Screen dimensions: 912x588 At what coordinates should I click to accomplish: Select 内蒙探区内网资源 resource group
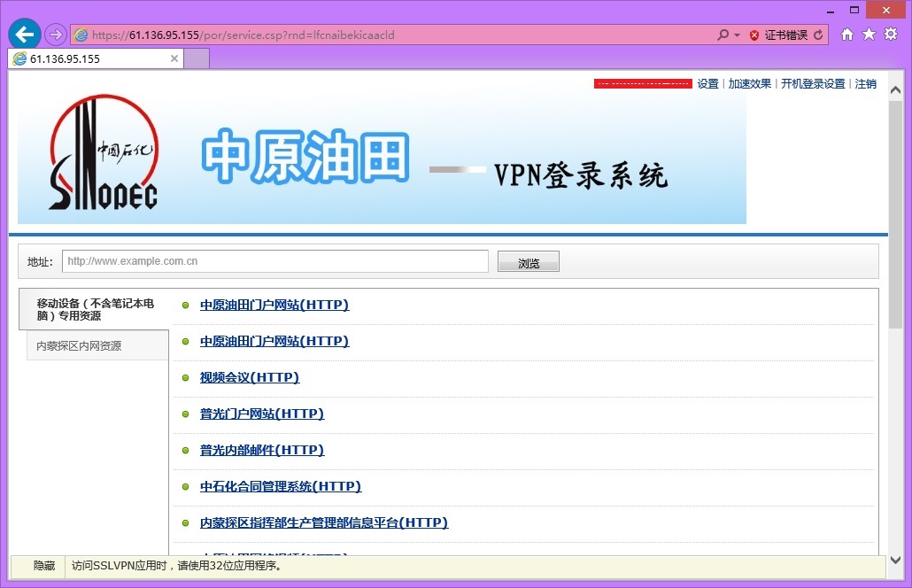tap(97, 345)
